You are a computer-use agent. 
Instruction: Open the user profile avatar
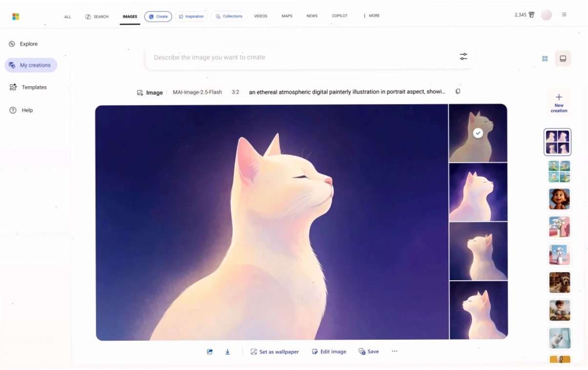click(546, 15)
